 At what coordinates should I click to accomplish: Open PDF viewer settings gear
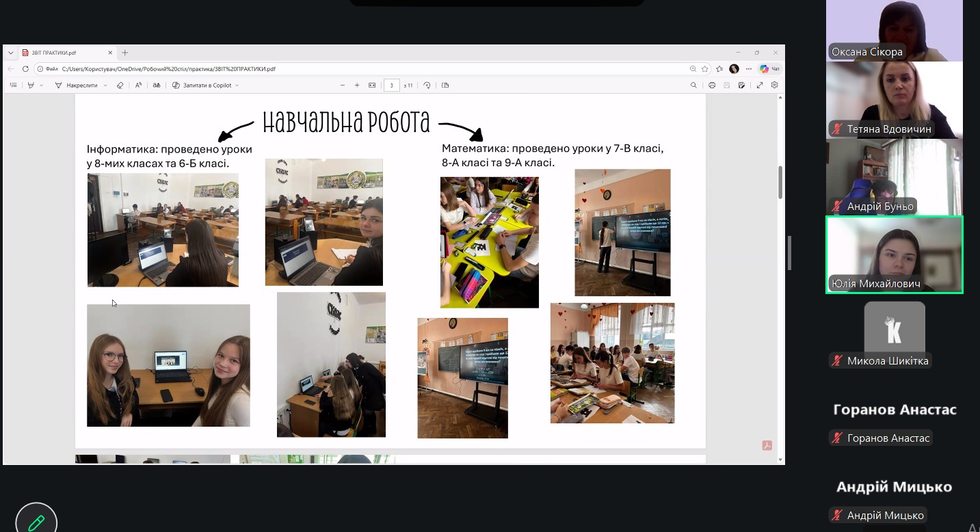[x=775, y=85]
